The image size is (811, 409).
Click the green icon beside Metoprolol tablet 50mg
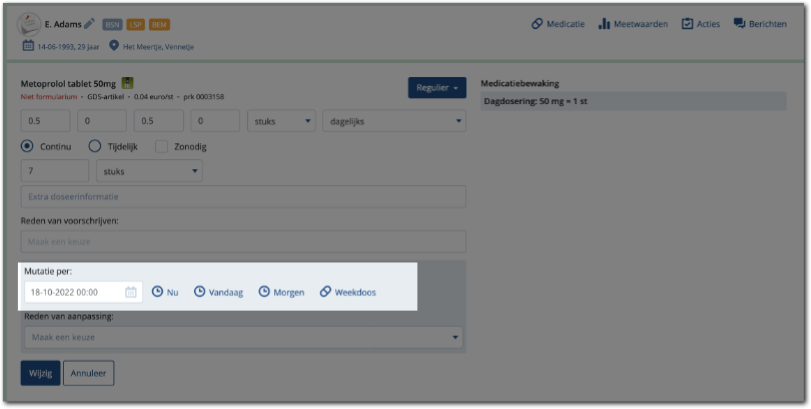(x=128, y=83)
